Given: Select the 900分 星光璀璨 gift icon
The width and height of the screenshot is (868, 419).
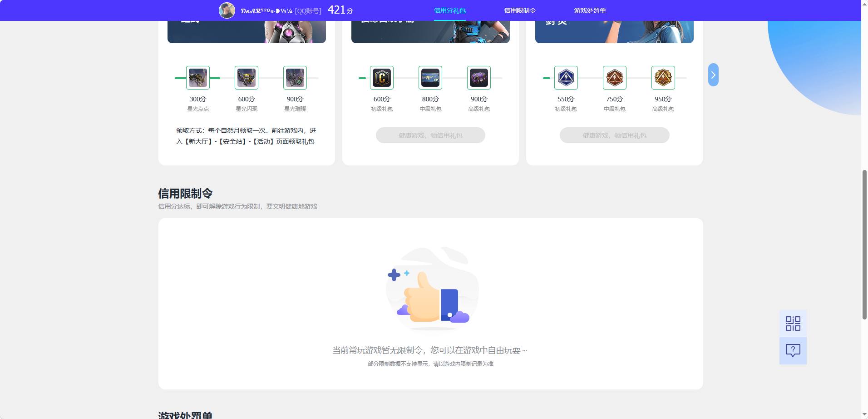Looking at the screenshot, I should (295, 78).
